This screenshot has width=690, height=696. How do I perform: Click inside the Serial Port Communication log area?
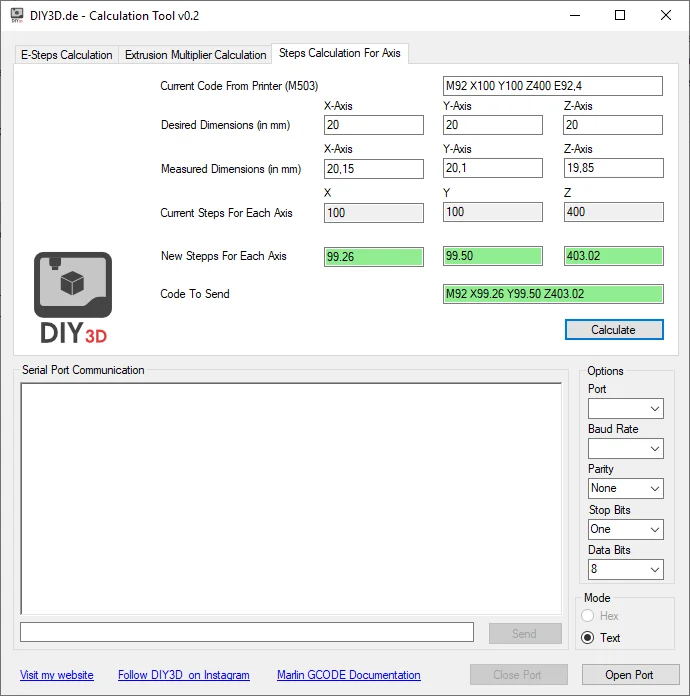click(x=291, y=498)
